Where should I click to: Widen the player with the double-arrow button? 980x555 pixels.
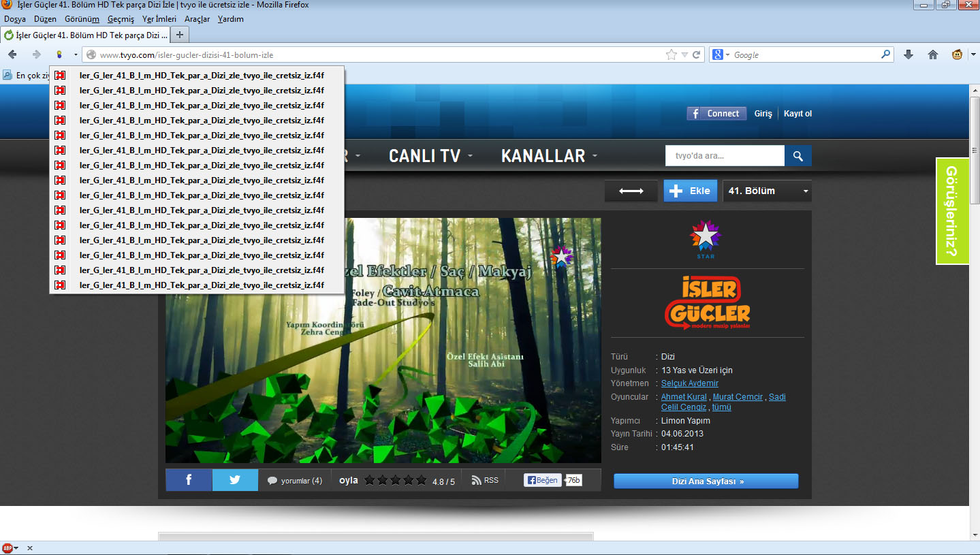[x=631, y=191]
